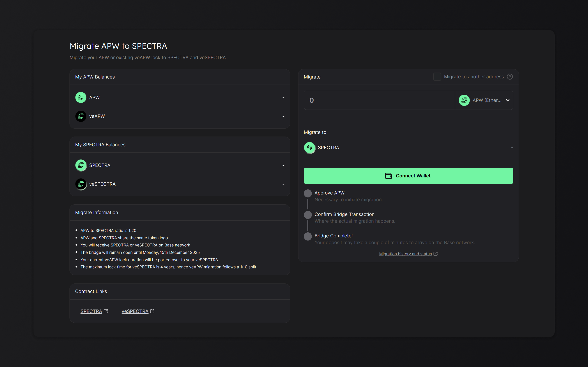Click the veSPECTRA token icon
This screenshot has height=367, width=588.
pos(81,184)
